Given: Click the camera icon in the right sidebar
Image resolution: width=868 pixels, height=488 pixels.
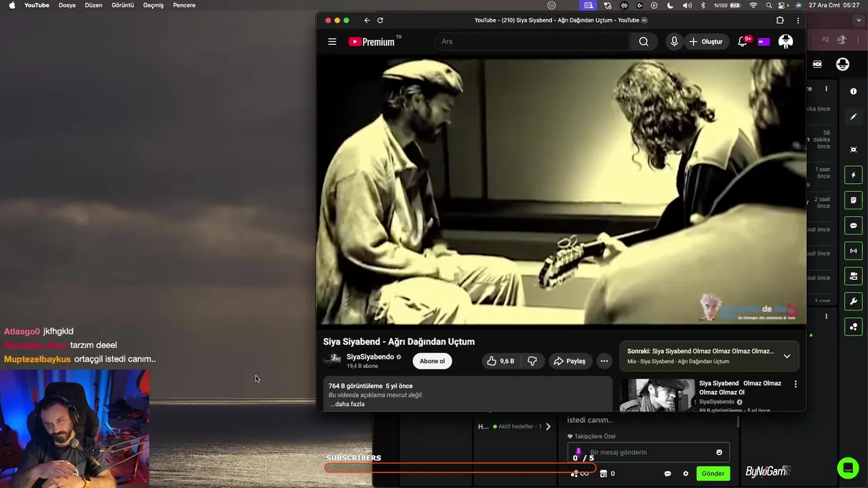Looking at the screenshot, I should click(x=854, y=276).
